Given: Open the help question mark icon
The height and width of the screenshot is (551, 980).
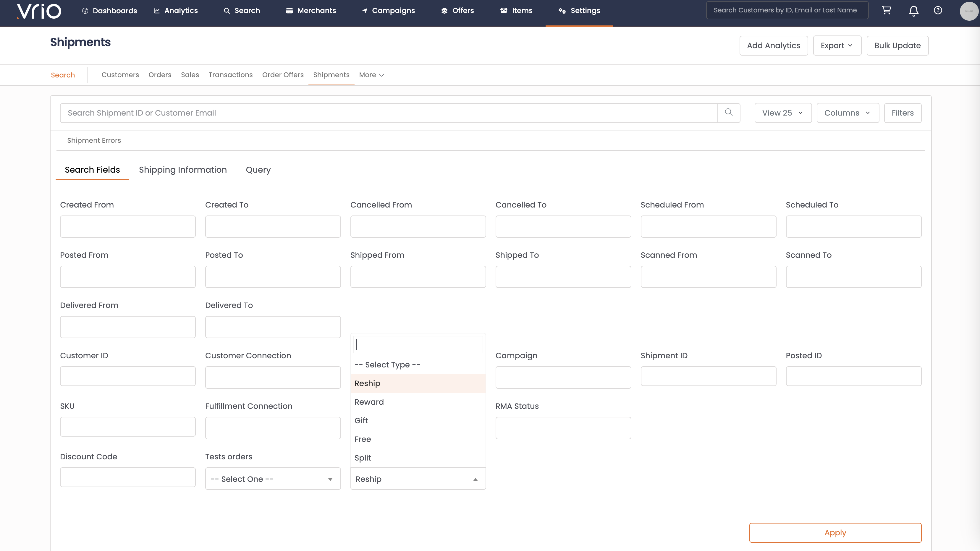Looking at the screenshot, I should pyautogui.click(x=938, y=10).
